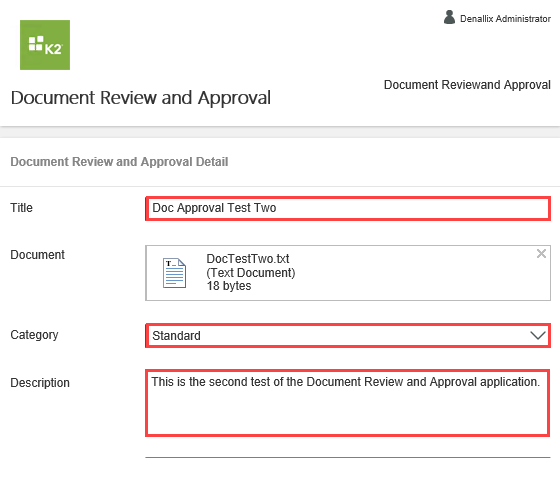Click the Document label

coord(38,255)
